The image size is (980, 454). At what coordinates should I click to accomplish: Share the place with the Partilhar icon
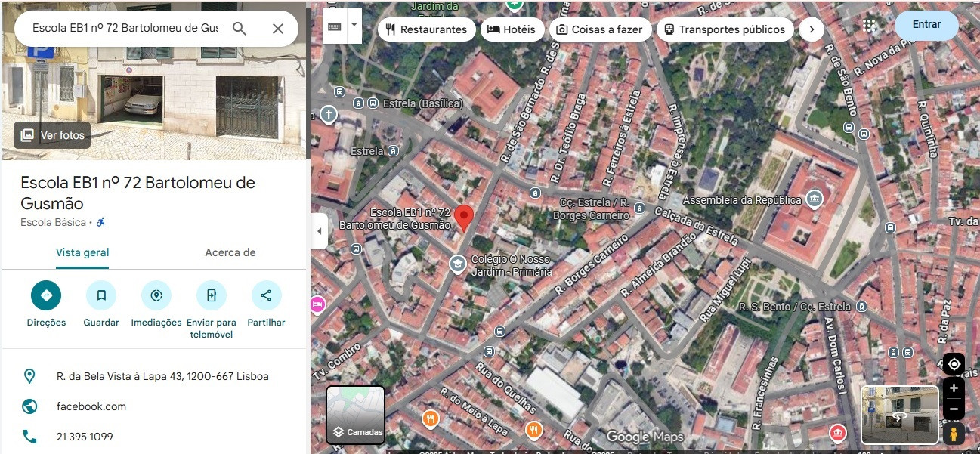click(266, 295)
